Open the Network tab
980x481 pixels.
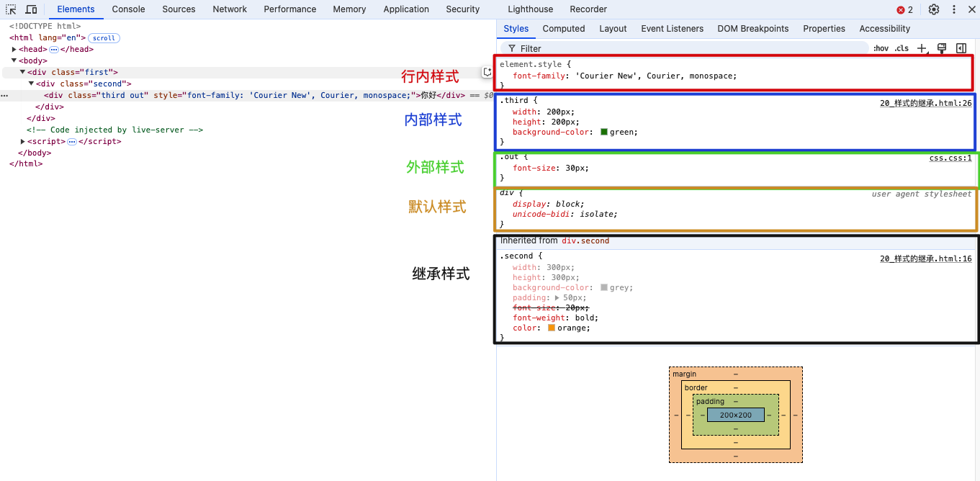coord(230,9)
